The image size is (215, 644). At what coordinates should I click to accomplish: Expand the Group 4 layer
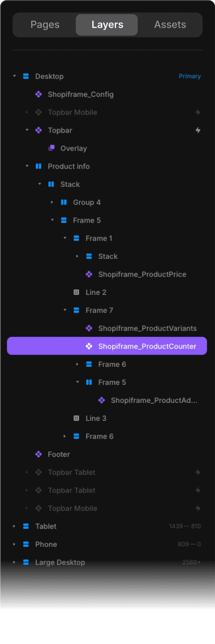coord(52,202)
